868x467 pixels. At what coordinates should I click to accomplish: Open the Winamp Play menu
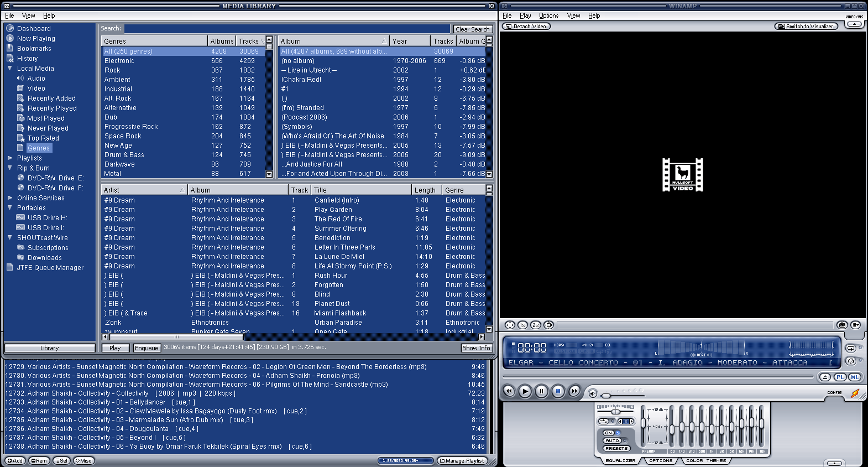[x=525, y=15]
